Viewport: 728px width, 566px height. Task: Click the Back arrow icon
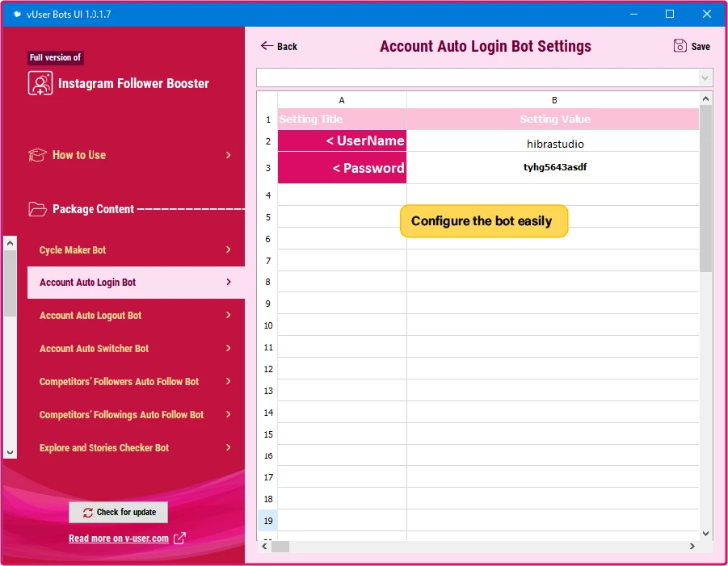(267, 45)
